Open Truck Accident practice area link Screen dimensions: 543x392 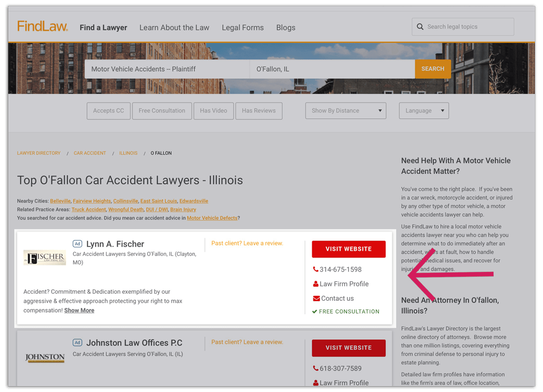pos(89,210)
